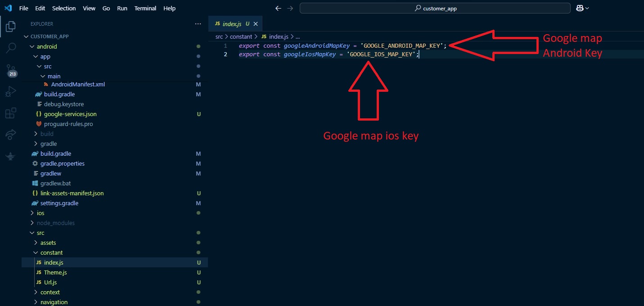Open the Run and Debug view
644x306 pixels.
coord(10,92)
